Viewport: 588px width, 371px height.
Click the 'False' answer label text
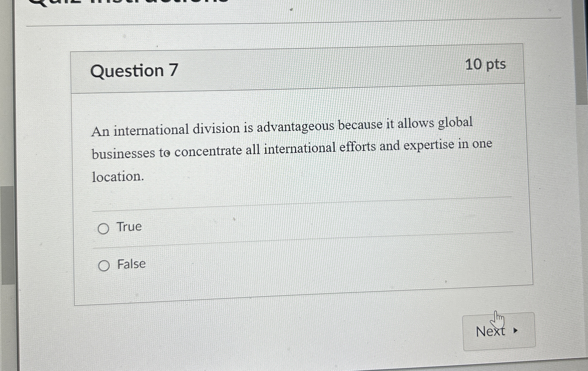[131, 264]
